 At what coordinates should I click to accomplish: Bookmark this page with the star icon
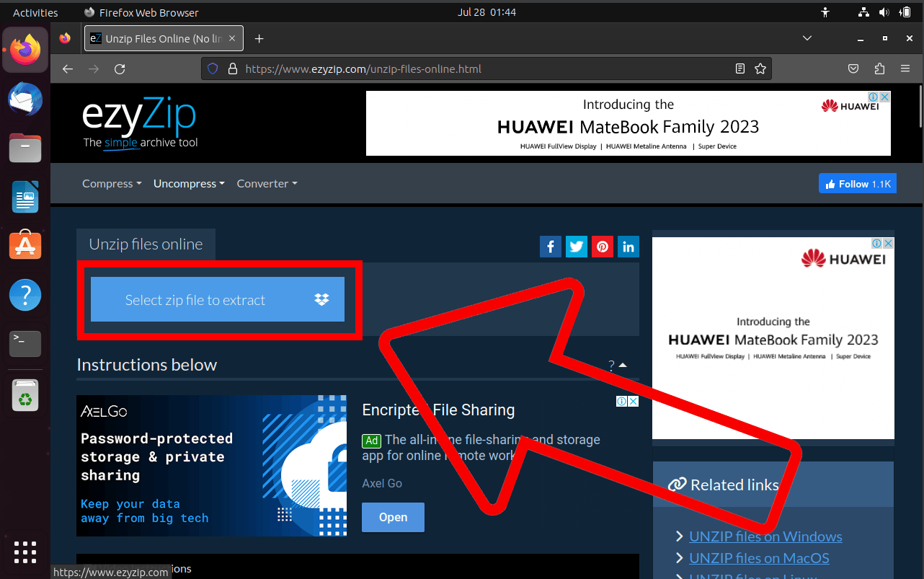(760, 68)
